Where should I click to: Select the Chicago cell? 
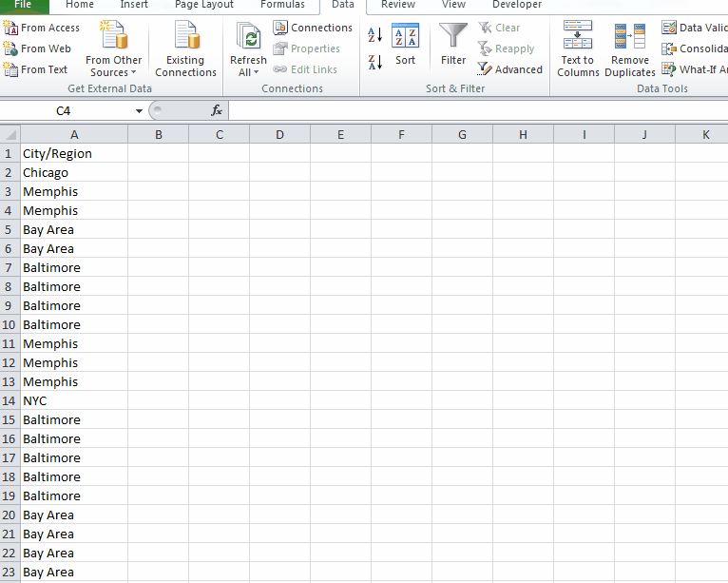coord(74,172)
